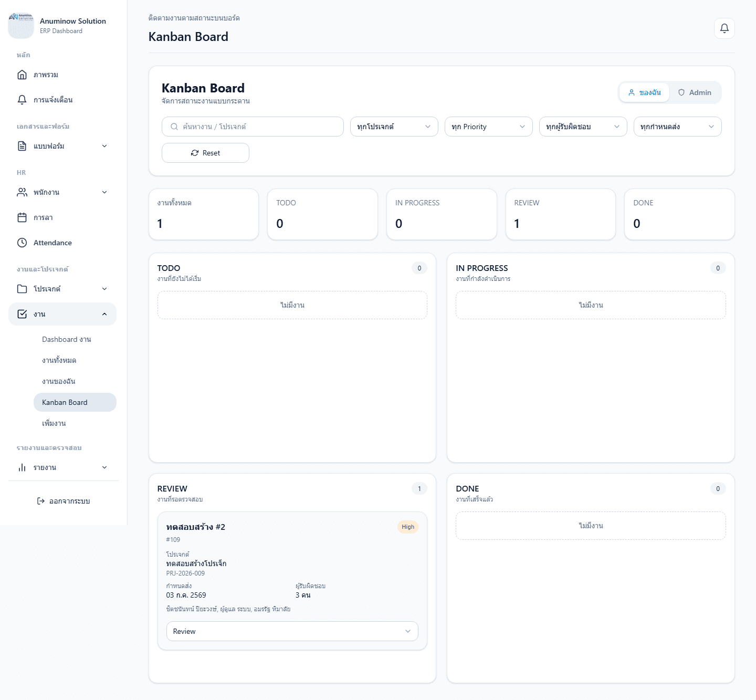The image size is (756, 700).
Task: Click the magnifier icon in search field
Action: pyautogui.click(x=174, y=127)
